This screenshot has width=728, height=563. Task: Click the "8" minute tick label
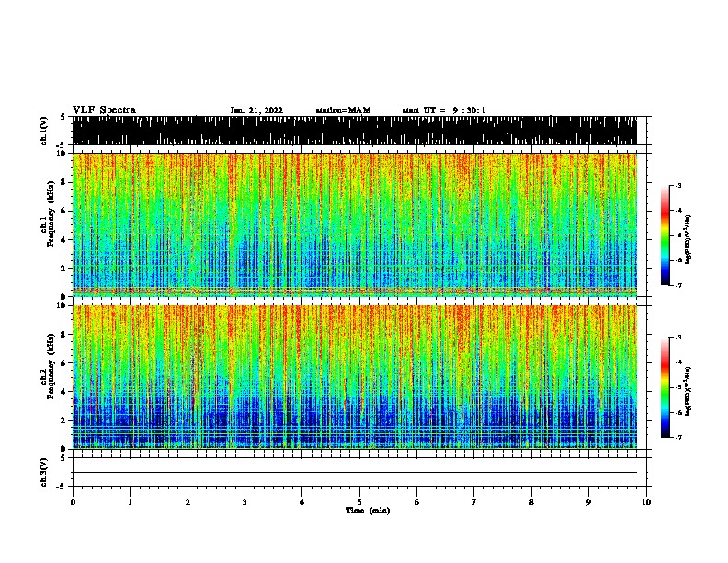click(531, 502)
